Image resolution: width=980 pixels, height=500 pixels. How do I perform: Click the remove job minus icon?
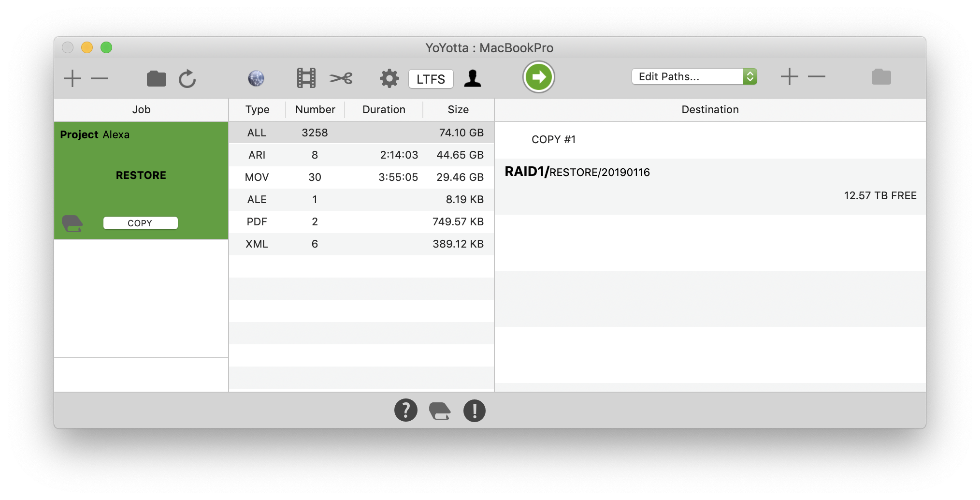(100, 78)
